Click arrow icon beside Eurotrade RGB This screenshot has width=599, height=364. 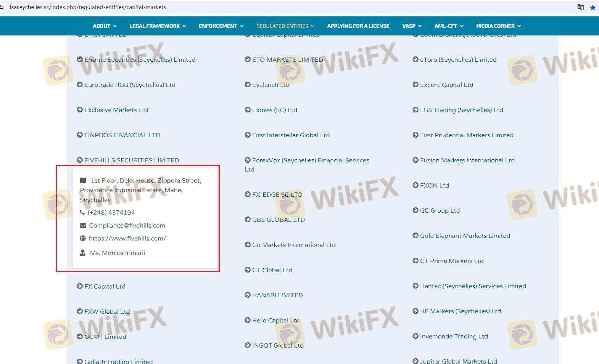tap(80, 85)
